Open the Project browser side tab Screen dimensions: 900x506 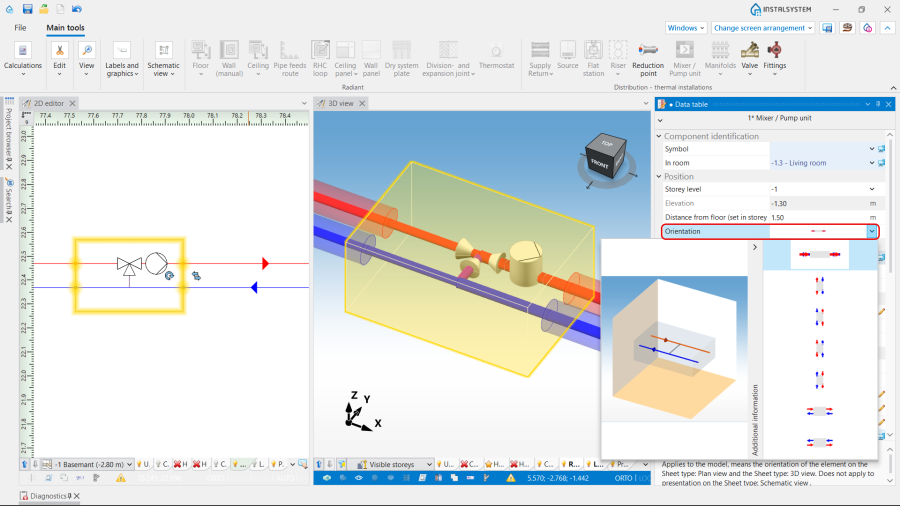point(9,134)
